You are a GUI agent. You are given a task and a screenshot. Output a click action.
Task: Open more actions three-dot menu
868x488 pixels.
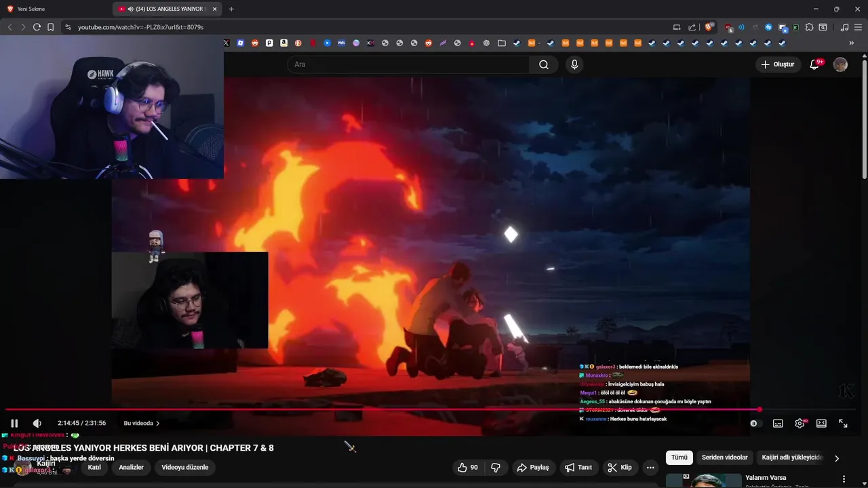coord(650,467)
